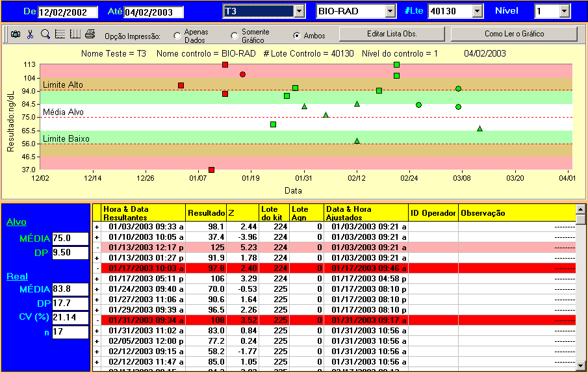The height and width of the screenshot is (373, 588).
Task: Click the magnifying glass zoom icon
Action: tap(45, 34)
